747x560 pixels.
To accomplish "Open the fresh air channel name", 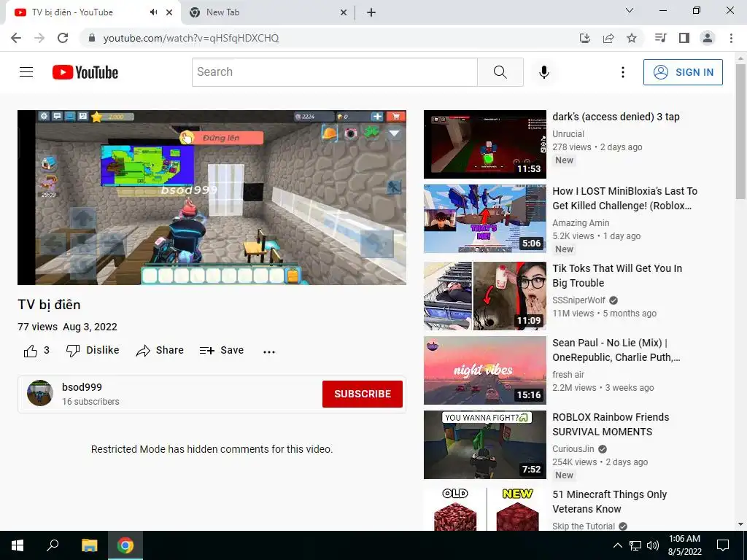I will [568, 375].
